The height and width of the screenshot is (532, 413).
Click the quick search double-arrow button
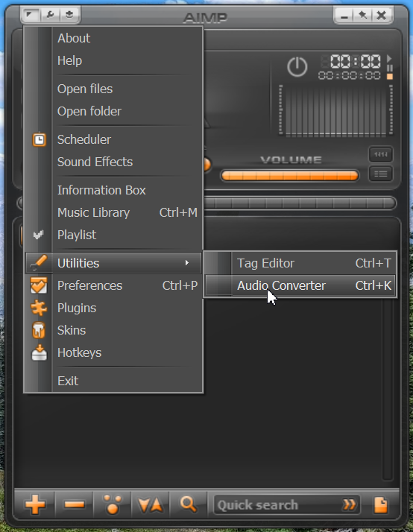349,504
